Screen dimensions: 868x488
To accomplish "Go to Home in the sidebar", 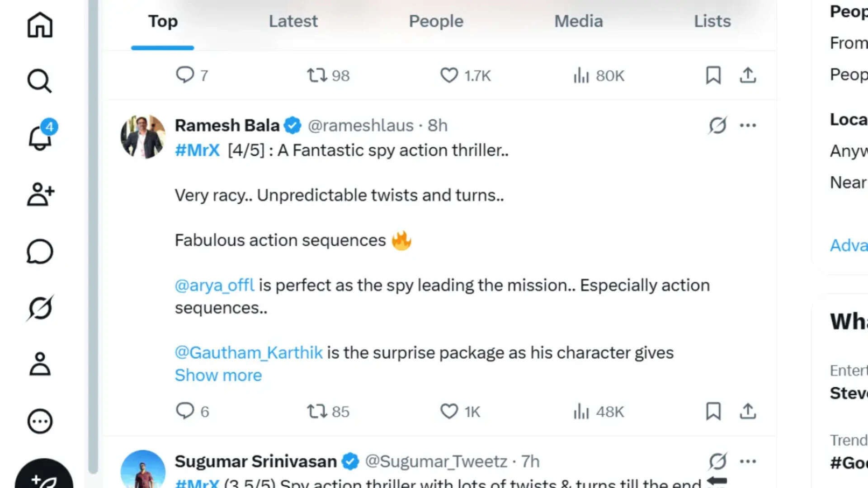I will (40, 25).
